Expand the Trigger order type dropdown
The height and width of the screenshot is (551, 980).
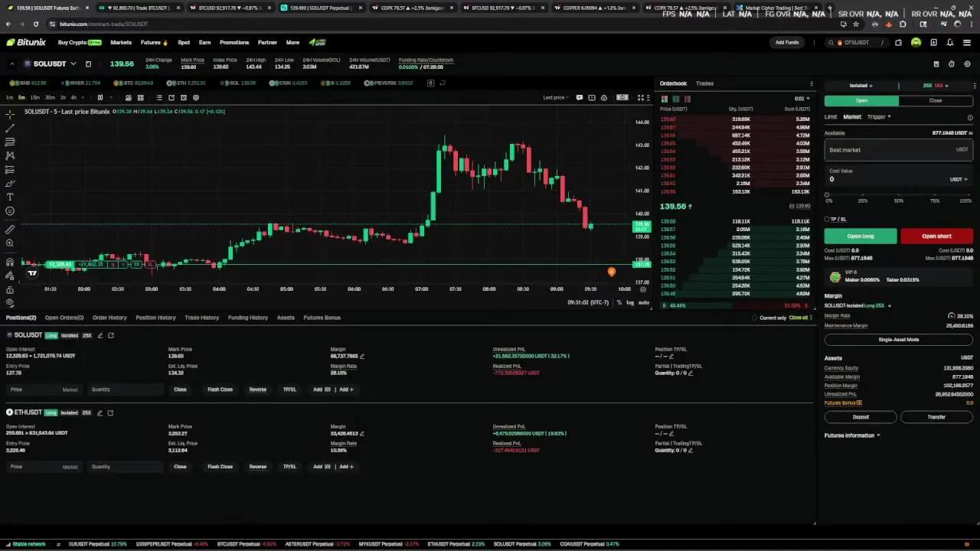(x=879, y=117)
